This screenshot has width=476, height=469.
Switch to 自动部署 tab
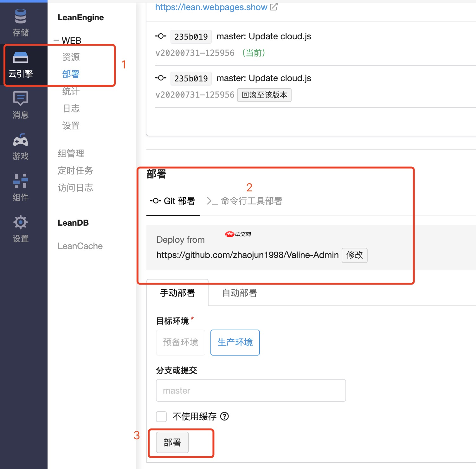pyautogui.click(x=240, y=293)
